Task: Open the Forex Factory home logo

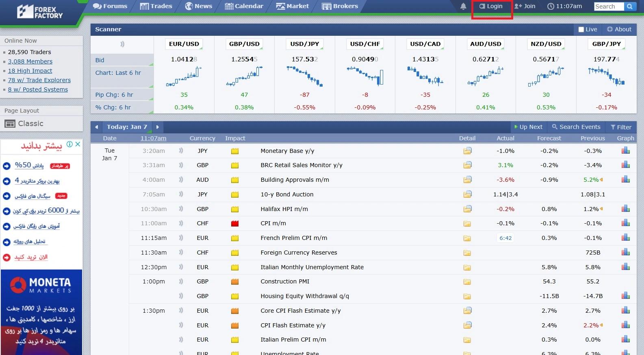Action: [x=40, y=12]
